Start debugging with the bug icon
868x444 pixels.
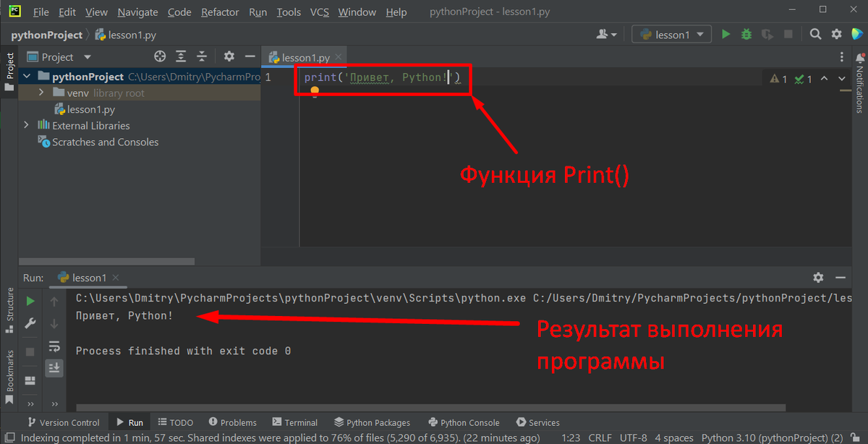tap(746, 34)
